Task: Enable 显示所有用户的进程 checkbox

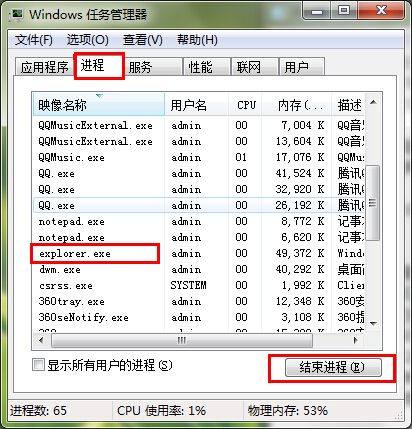Action: pos(38,365)
